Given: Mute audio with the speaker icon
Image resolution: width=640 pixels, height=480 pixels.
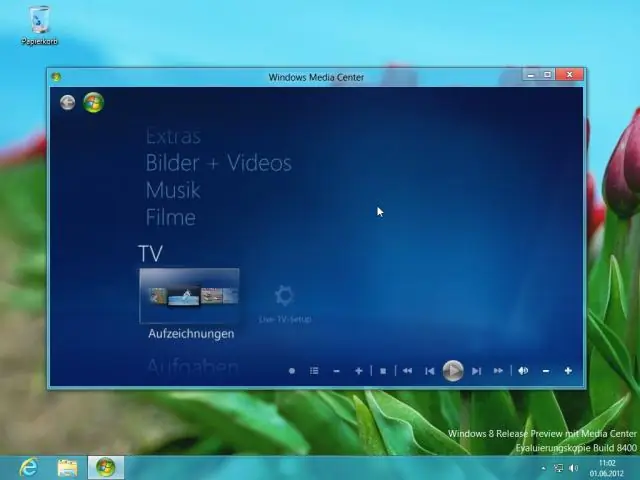Looking at the screenshot, I should pyautogui.click(x=523, y=371).
